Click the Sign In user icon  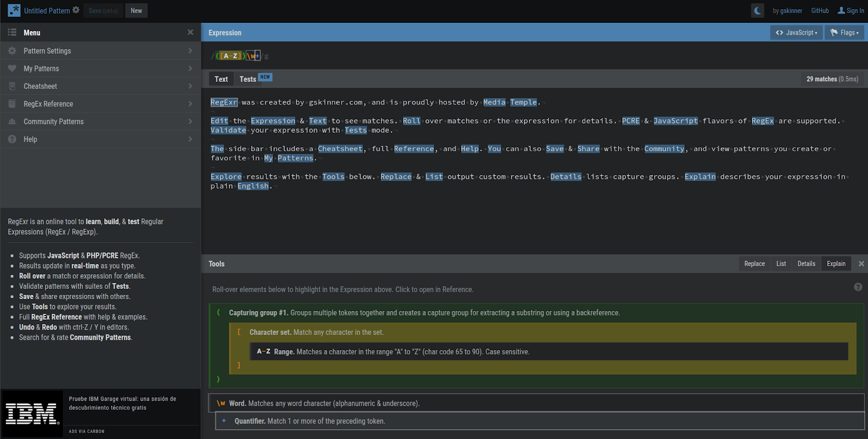[x=841, y=10]
